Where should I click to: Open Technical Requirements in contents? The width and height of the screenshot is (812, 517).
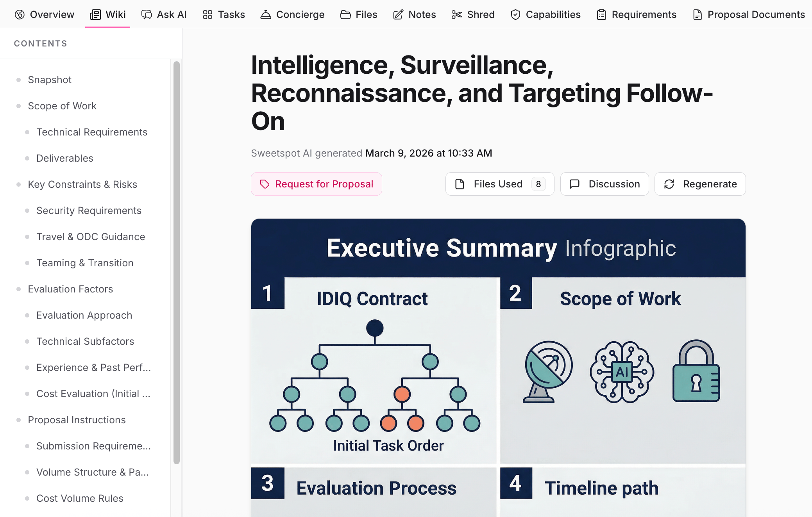pos(92,132)
